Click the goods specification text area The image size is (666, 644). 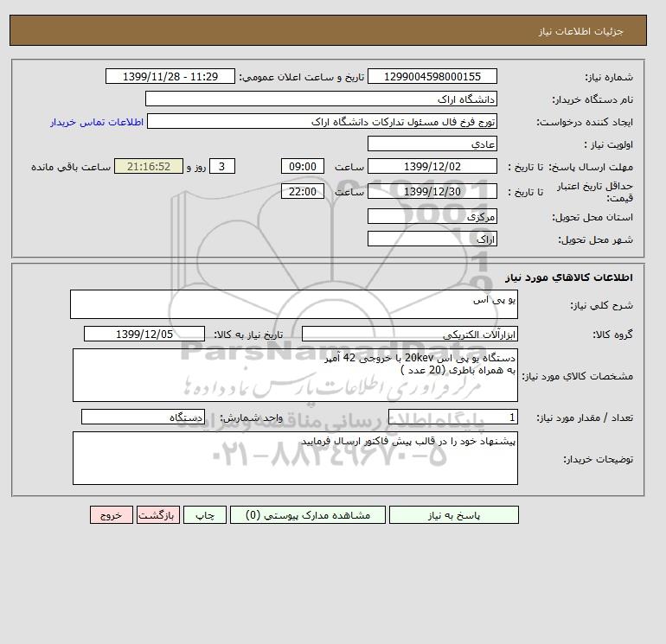[x=295, y=375]
